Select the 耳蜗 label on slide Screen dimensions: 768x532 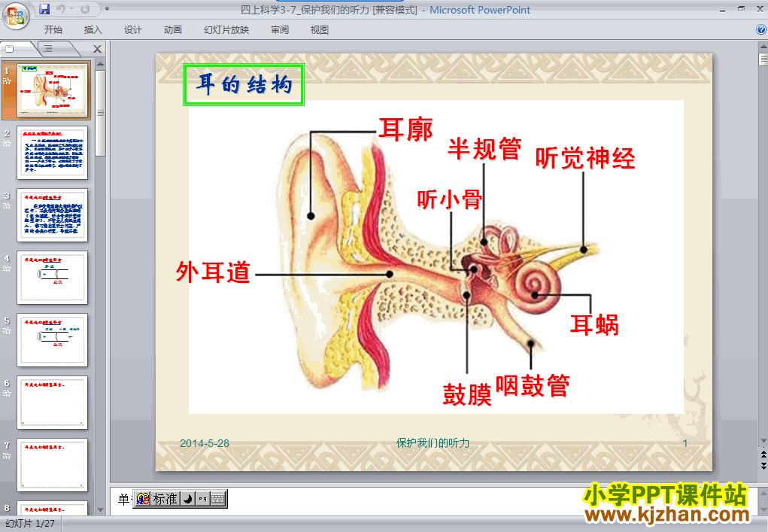click(594, 325)
